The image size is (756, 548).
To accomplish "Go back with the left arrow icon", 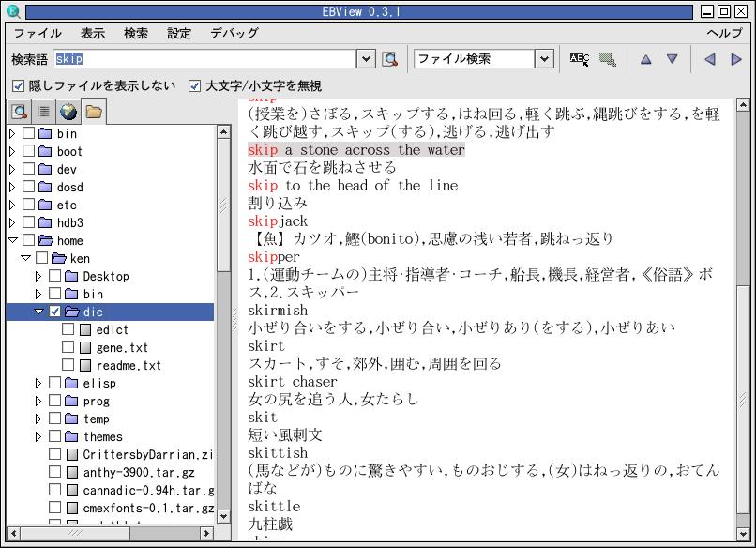I will point(709,59).
